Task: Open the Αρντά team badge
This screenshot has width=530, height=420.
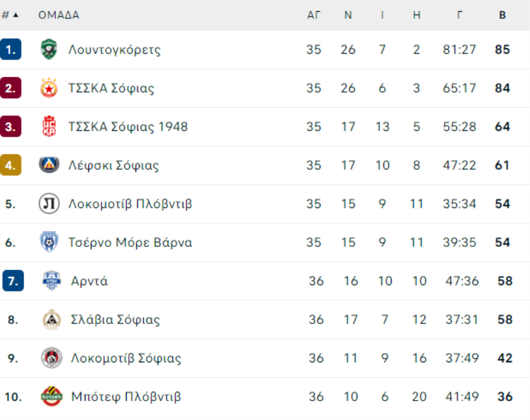Action: (x=51, y=280)
